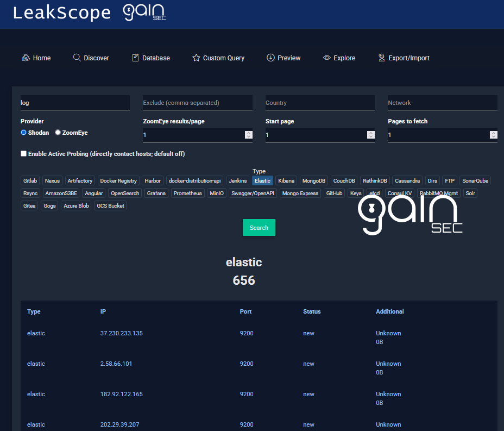Select the Kibana type tag
504x431 pixels.
coord(286,180)
